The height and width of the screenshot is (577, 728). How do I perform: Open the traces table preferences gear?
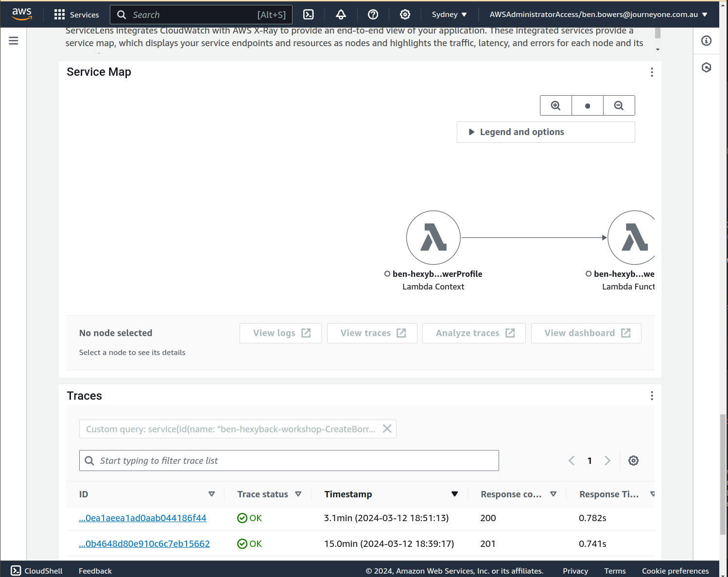click(634, 460)
